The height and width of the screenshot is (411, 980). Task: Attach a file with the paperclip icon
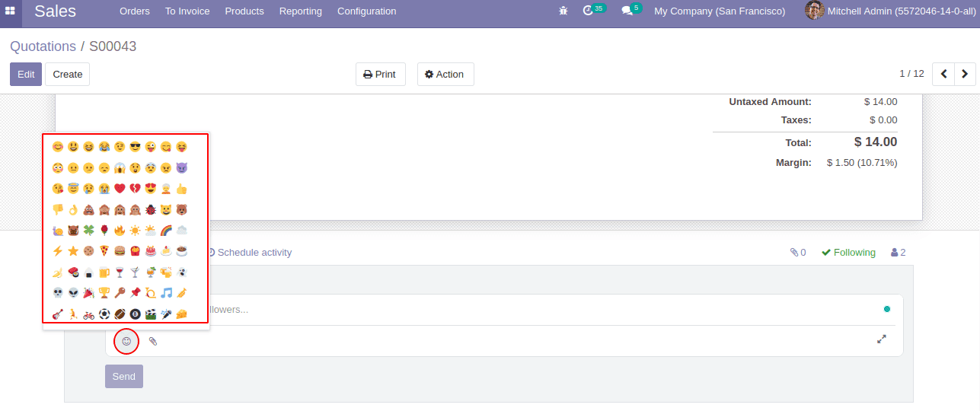(153, 341)
